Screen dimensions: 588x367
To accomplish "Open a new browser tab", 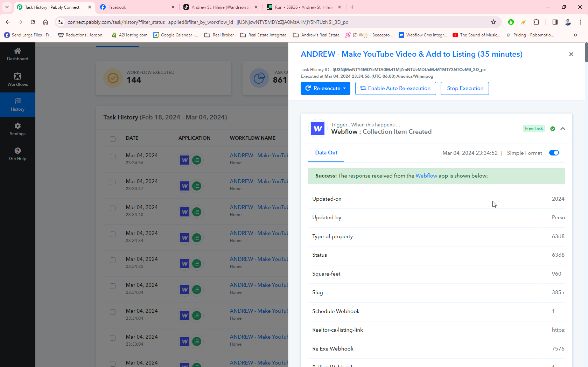I will pyautogui.click(x=352, y=7).
